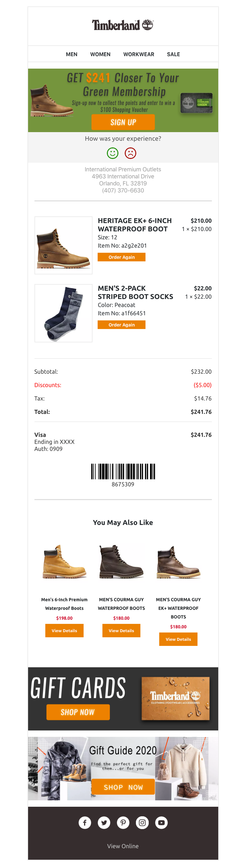Screen dimensions: 246x868
Task: Rate experience with red sad face
Action: (130, 153)
